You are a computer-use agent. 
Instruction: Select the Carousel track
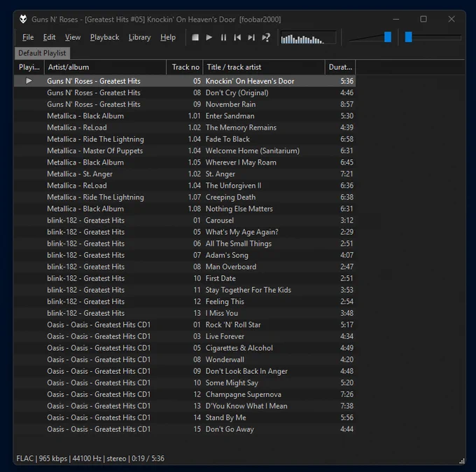[185, 220]
